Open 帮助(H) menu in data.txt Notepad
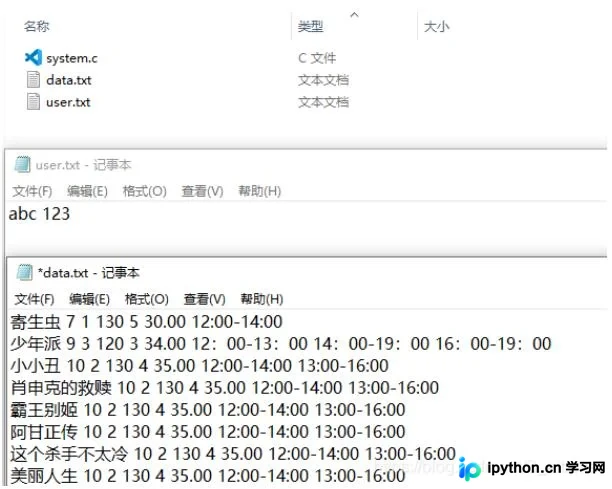This screenshot has height=489, width=612. pyautogui.click(x=262, y=299)
